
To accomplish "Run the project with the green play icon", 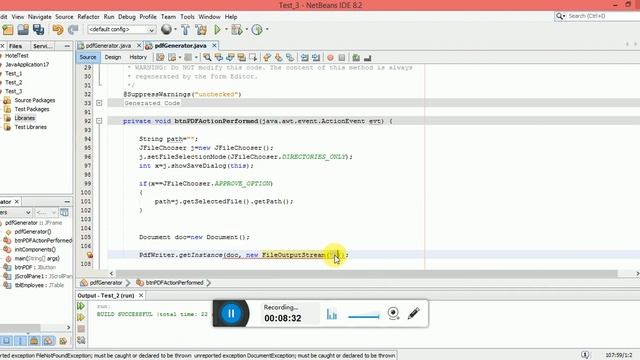I will (x=217, y=29).
